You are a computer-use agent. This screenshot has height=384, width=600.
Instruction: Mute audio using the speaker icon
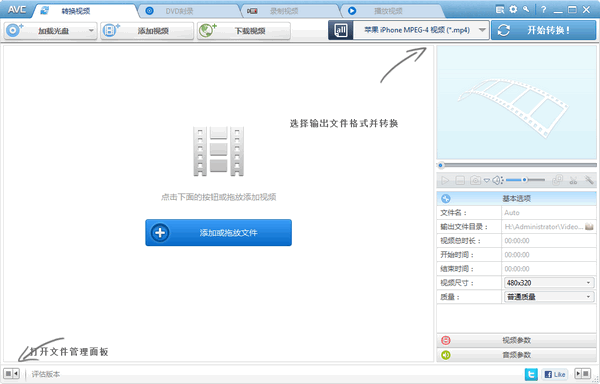coord(497,180)
